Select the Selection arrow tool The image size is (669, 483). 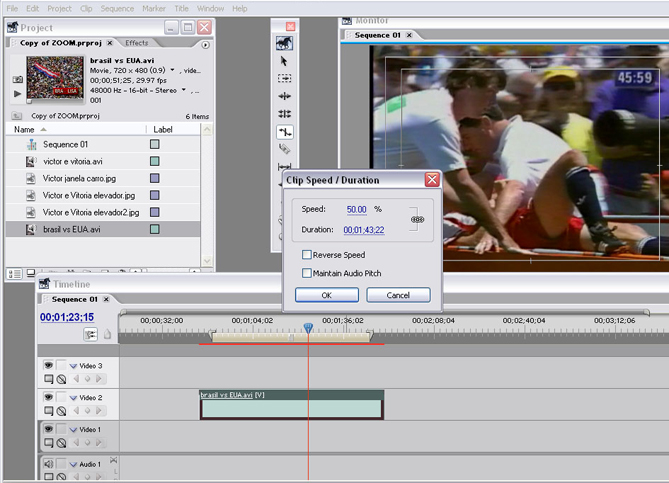pyautogui.click(x=285, y=61)
